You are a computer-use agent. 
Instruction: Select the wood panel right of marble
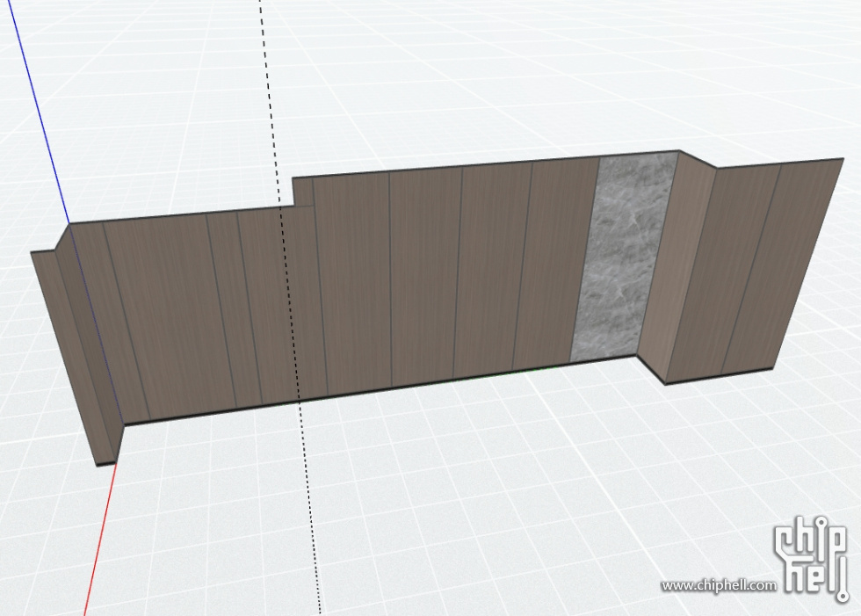(676, 269)
